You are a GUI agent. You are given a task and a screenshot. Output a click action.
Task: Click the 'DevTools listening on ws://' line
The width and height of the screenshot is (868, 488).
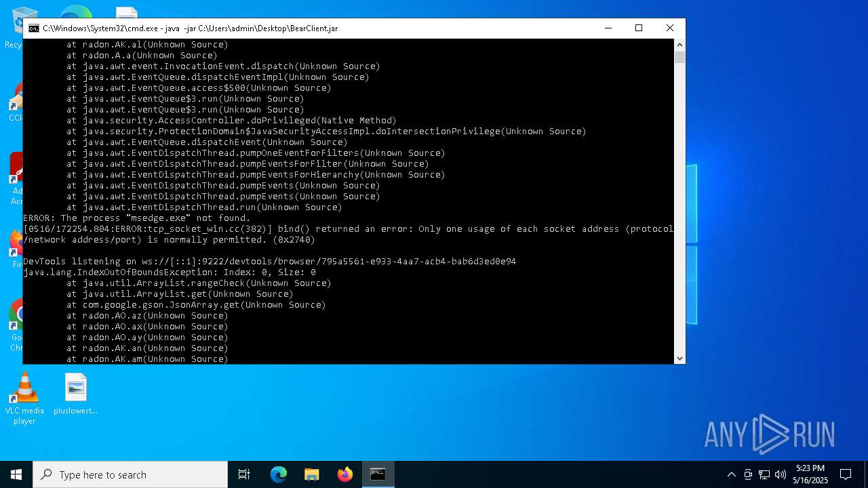tap(270, 261)
